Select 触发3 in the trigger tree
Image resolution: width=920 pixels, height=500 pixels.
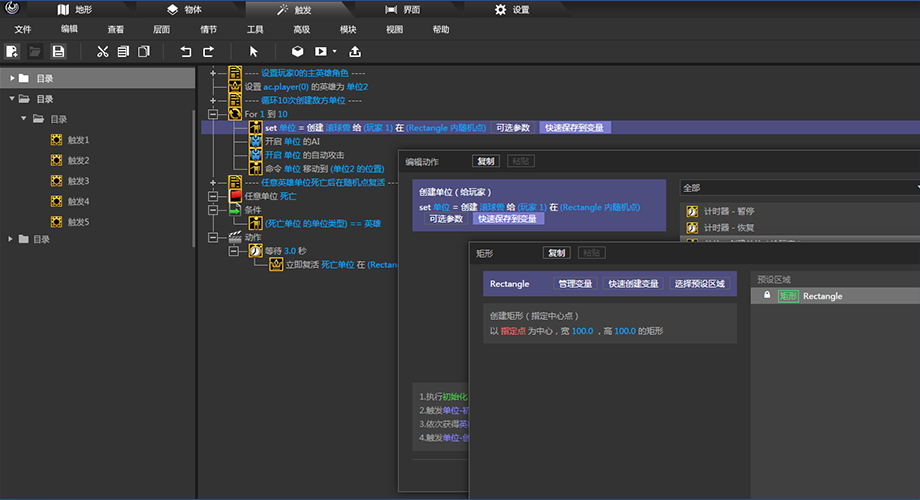[78, 181]
